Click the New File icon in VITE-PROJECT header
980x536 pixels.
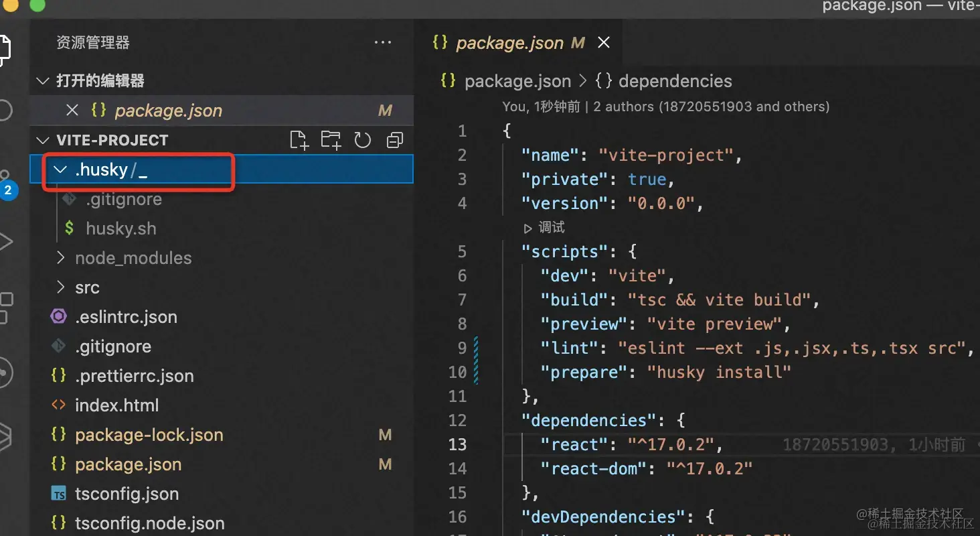click(x=299, y=140)
